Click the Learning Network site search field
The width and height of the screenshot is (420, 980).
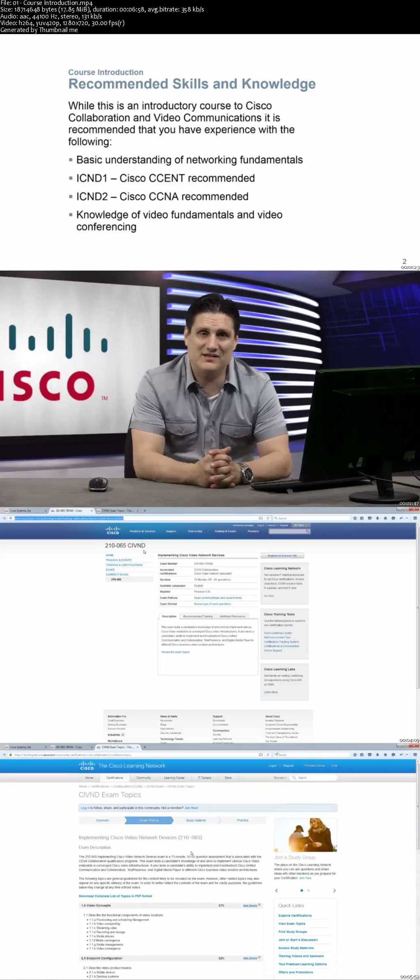click(314, 778)
